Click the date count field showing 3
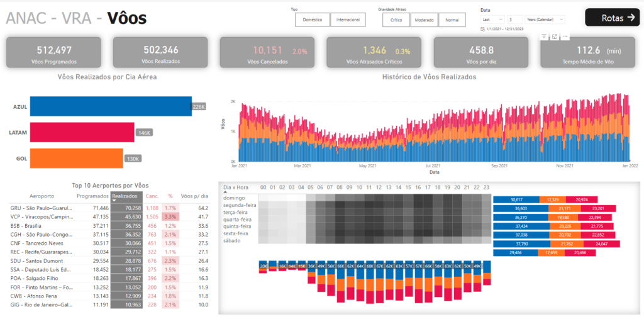 514,20
